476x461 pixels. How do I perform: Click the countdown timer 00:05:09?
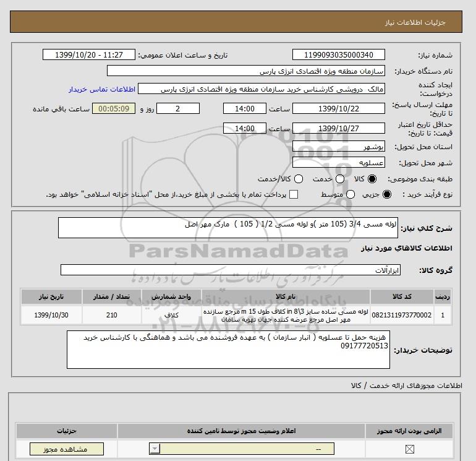pos(114,108)
